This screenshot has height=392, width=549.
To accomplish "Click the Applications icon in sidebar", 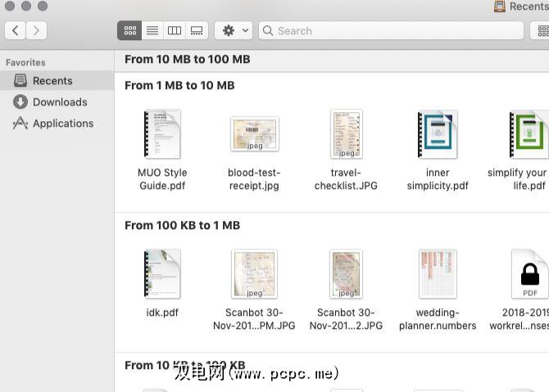I will point(20,123).
